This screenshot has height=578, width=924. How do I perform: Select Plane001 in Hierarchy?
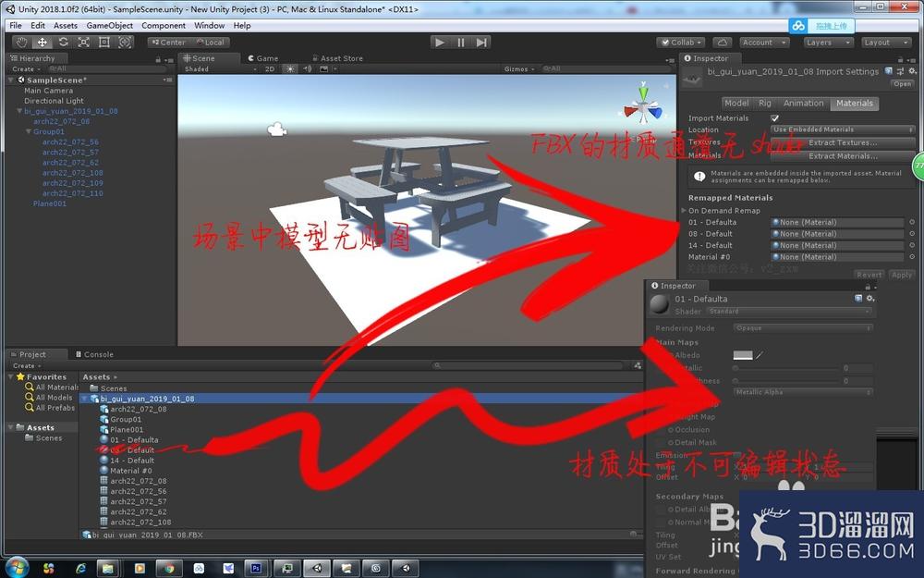click(x=50, y=203)
